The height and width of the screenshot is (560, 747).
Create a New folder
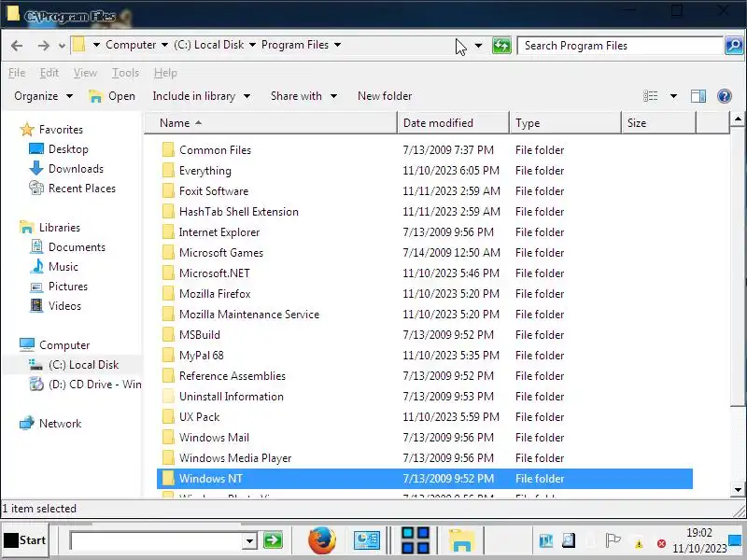point(385,96)
